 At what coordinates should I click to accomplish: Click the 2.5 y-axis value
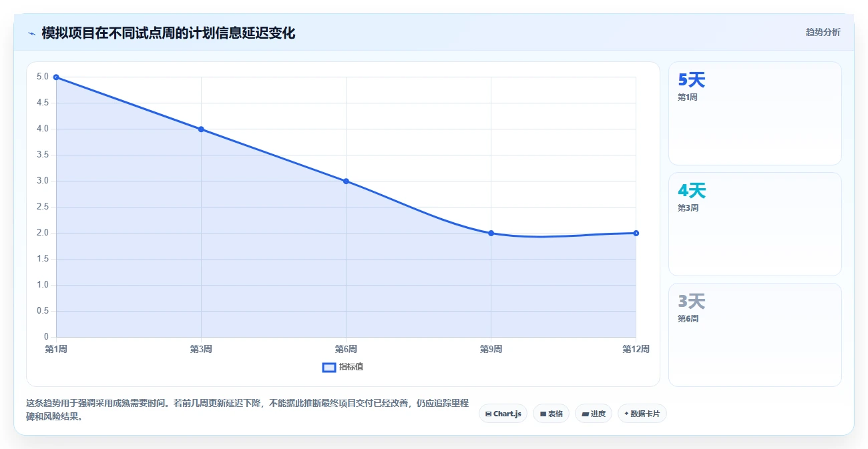click(x=43, y=207)
